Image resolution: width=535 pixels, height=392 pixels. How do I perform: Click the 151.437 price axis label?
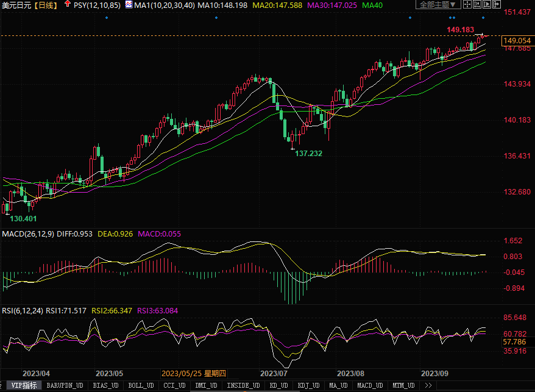point(517,12)
